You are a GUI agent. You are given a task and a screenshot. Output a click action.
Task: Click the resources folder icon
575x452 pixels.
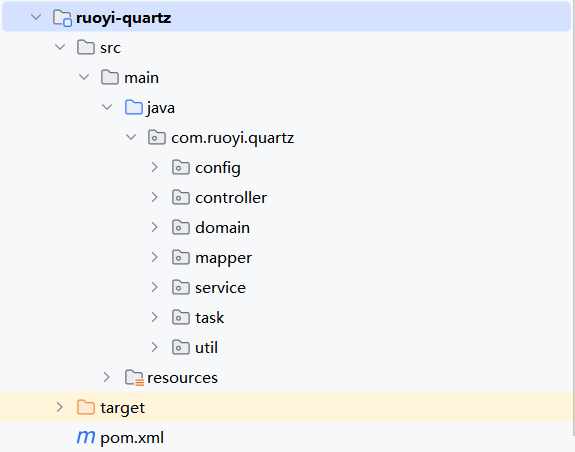(134, 378)
